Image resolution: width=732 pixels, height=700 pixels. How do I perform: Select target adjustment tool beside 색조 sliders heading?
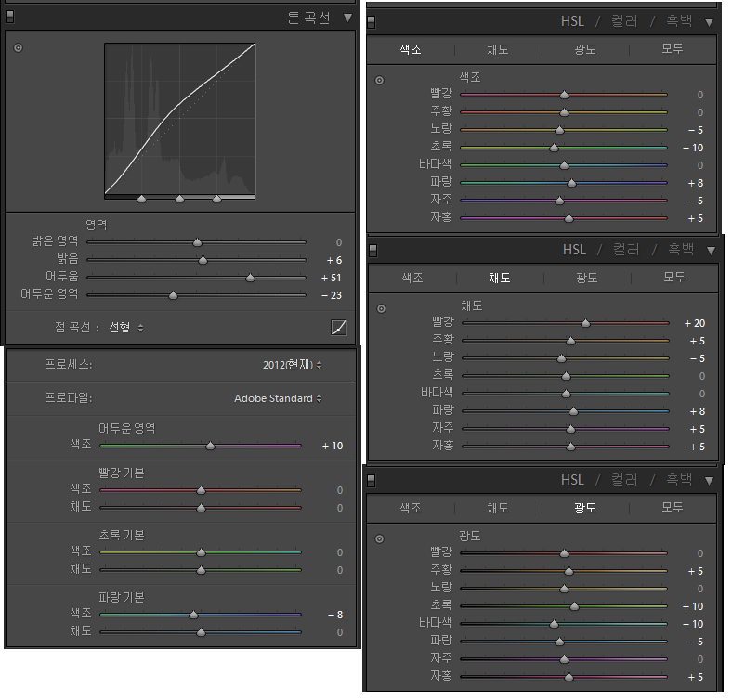pos(379,80)
